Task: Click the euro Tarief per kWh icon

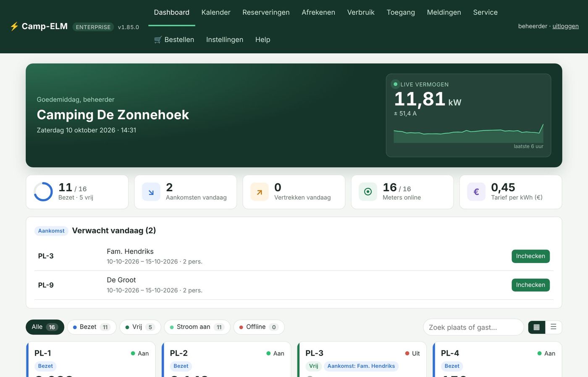Action: click(x=476, y=192)
